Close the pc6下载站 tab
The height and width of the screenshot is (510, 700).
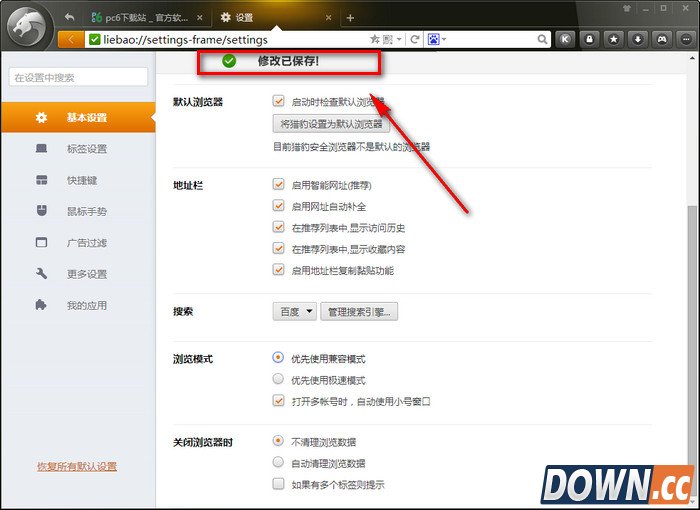point(200,17)
